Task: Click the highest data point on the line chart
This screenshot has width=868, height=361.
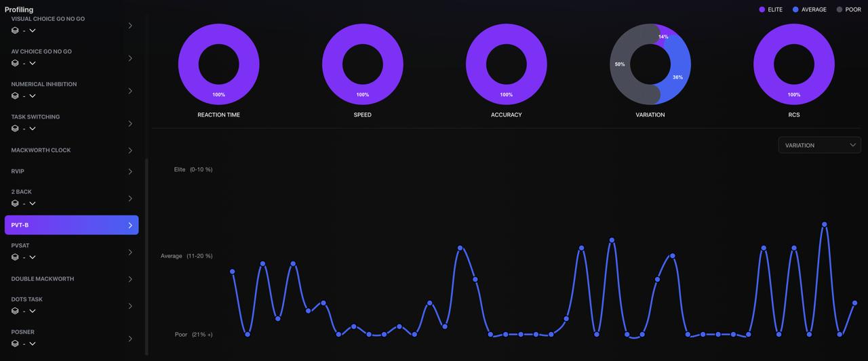Action: tap(825, 224)
